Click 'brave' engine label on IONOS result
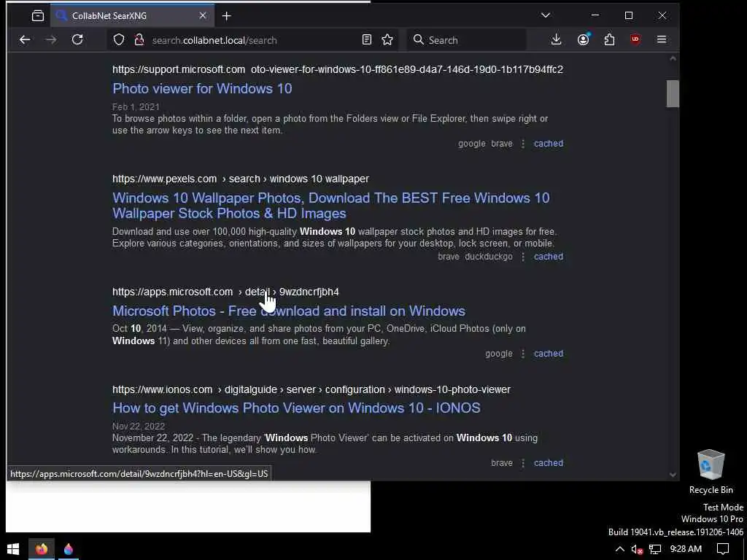This screenshot has width=747, height=560. tap(502, 463)
